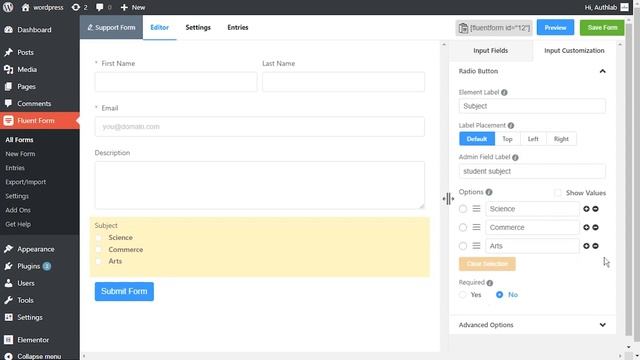Image resolution: width=640 pixels, height=360 pixels.
Task: Copy the fluentform shortcode
Action: pos(494,28)
